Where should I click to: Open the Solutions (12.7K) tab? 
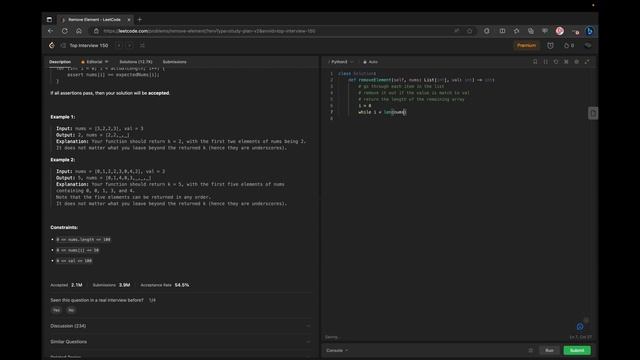(x=136, y=62)
